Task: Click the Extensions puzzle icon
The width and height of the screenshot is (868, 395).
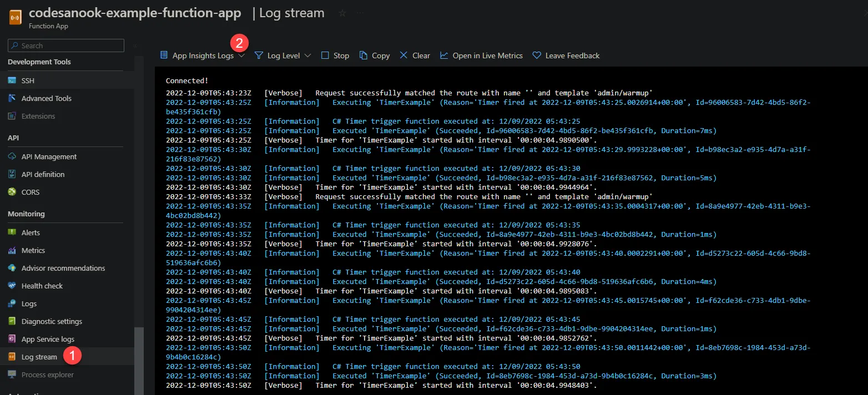Action: (x=12, y=116)
